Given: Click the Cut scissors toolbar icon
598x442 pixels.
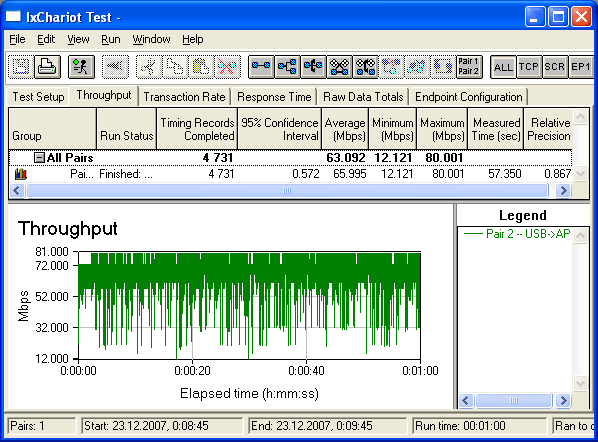Looking at the screenshot, I should [x=149, y=67].
